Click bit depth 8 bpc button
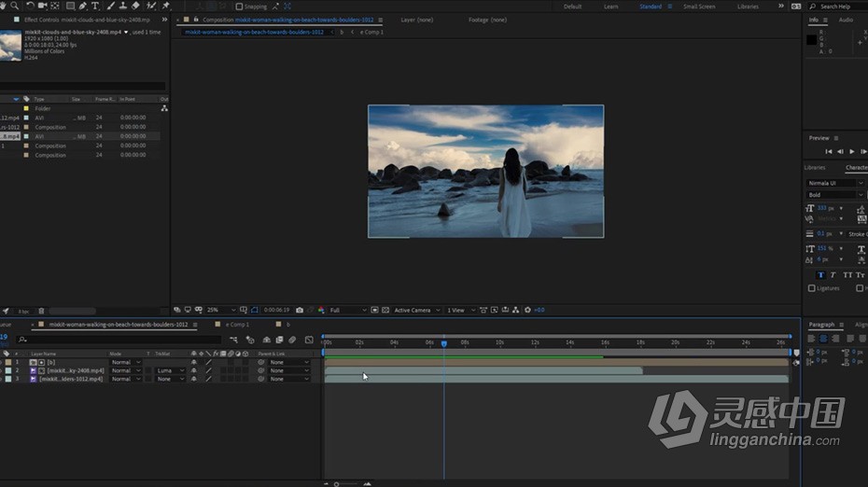This screenshot has width=868, height=487. click(23, 312)
